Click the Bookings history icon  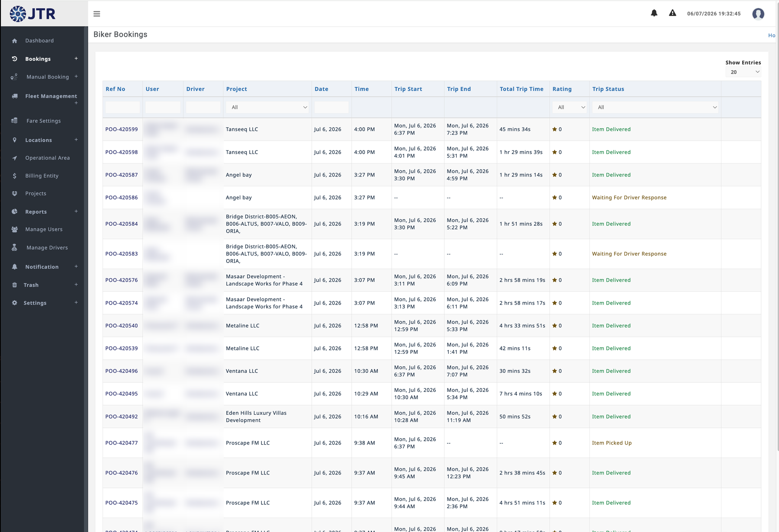click(x=15, y=59)
